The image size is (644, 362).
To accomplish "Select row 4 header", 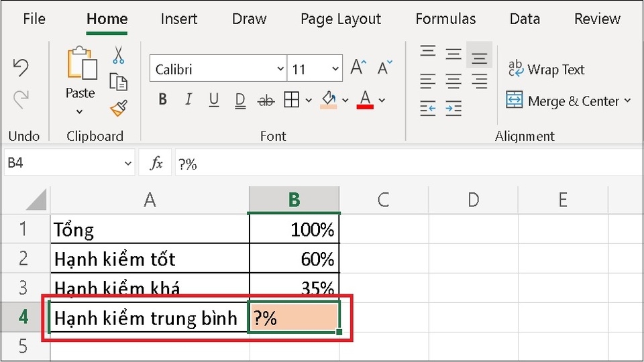I will (x=24, y=317).
